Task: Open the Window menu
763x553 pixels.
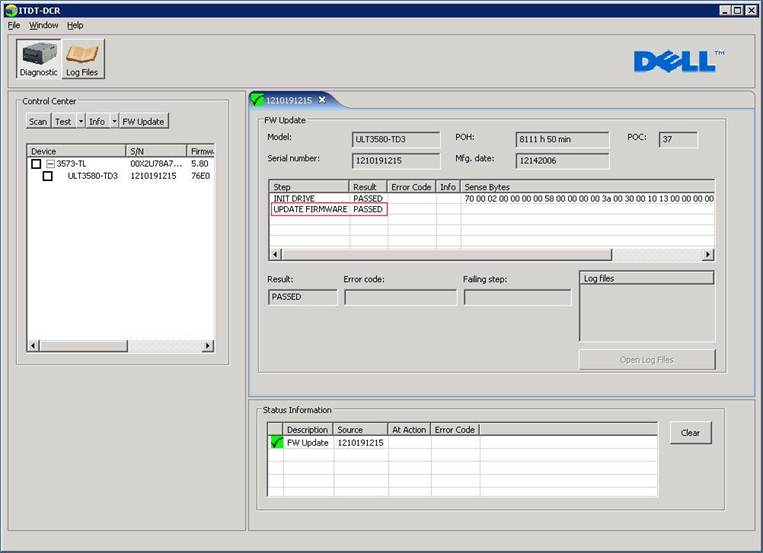Action: point(43,25)
